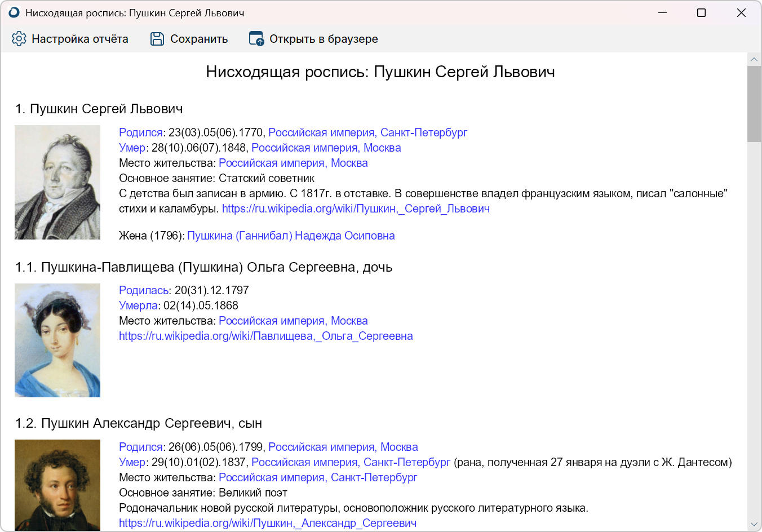Click the Сохранить label
The height and width of the screenshot is (532, 762).
[x=199, y=39]
